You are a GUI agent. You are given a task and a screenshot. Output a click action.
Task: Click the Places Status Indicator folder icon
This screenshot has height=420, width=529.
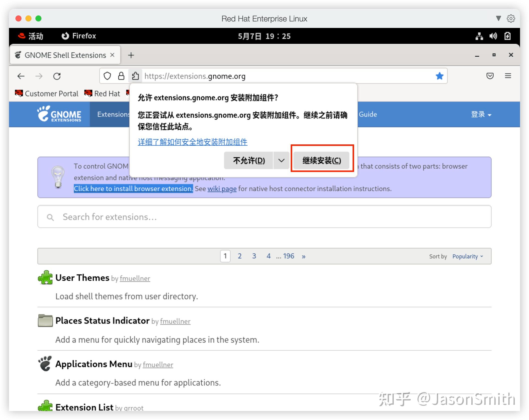point(45,320)
